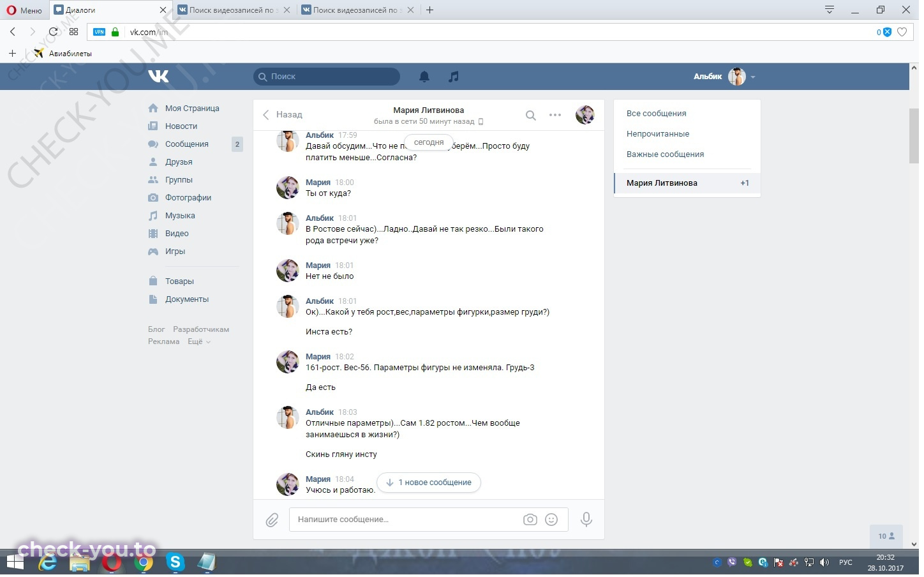Open Документы in the left menu

tap(186, 299)
